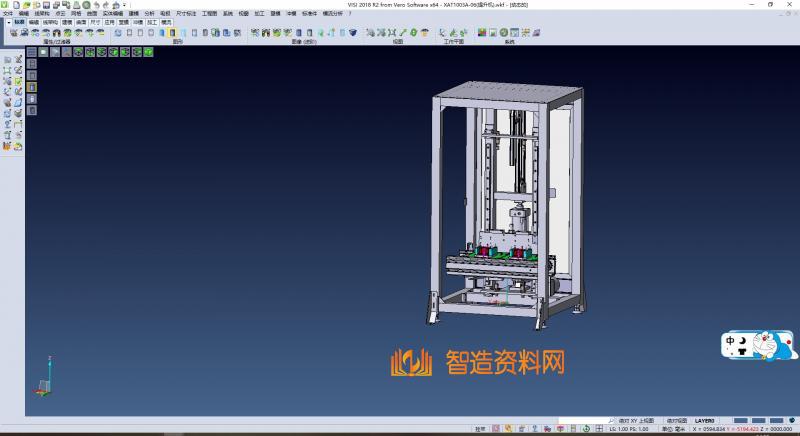Screen dimensions: 800x436
Task: Click the 绝对视图 status entry
Action: point(677,421)
